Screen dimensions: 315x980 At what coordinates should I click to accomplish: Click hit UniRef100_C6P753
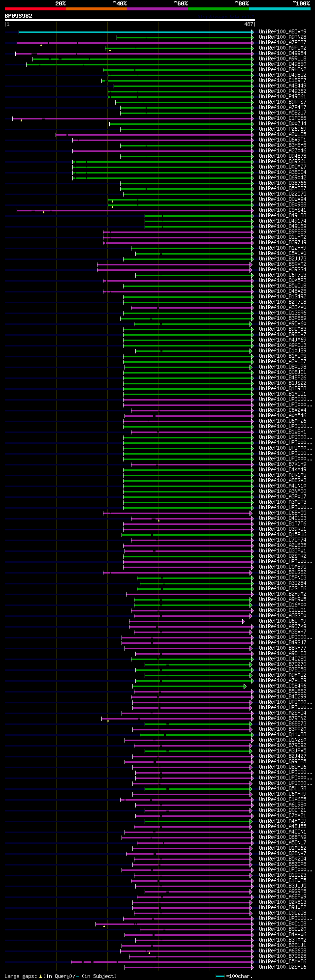click(x=283, y=275)
